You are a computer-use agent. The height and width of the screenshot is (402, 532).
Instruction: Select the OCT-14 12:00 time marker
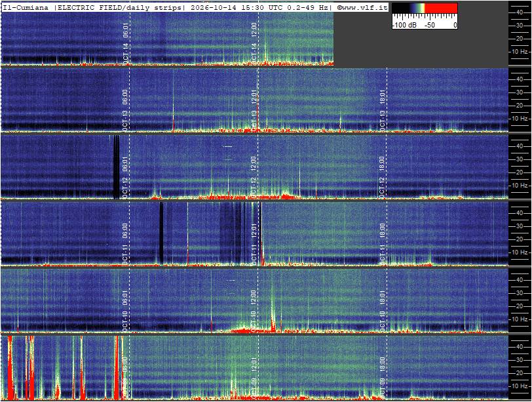click(254, 43)
